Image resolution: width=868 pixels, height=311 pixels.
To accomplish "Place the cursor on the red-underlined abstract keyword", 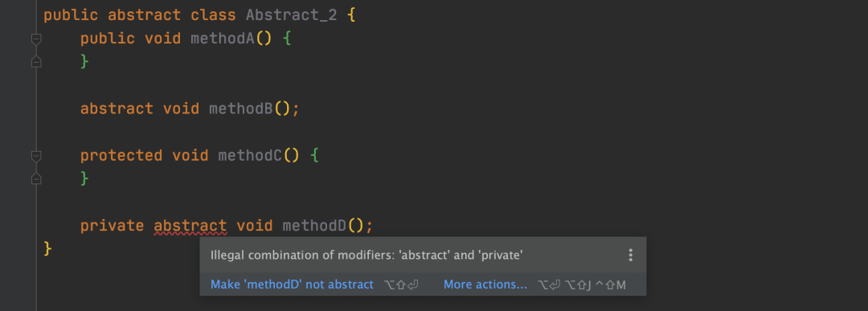I will (190, 226).
